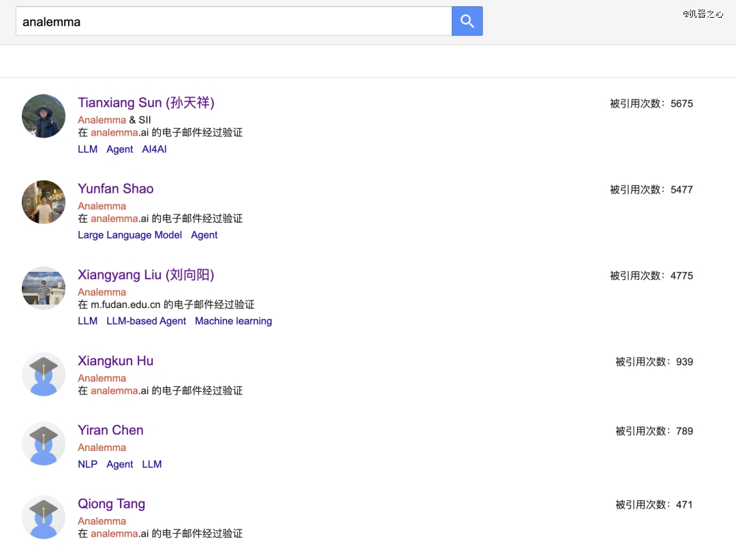Click the Machine learning interest tag

(x=233, y=321)
